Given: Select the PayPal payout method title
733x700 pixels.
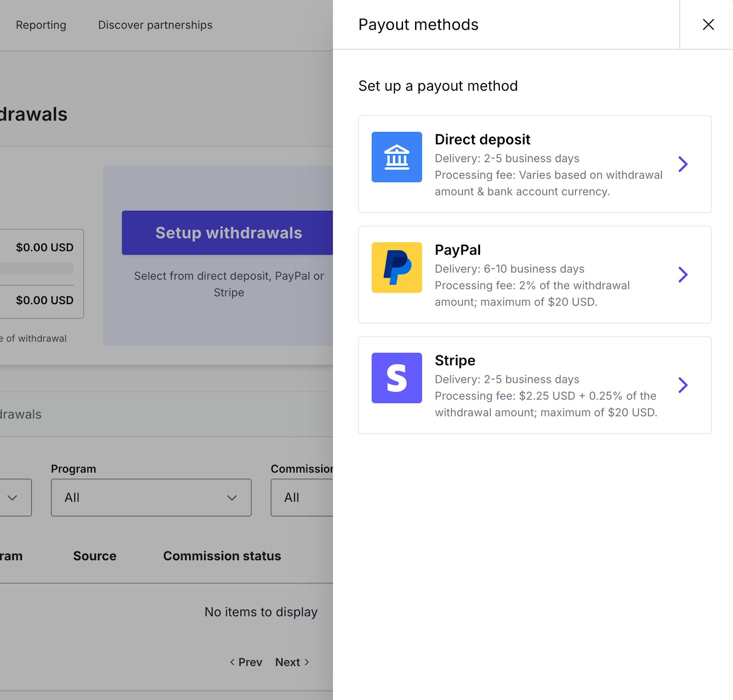Looking at the screenshot, I should click(457, 250).
